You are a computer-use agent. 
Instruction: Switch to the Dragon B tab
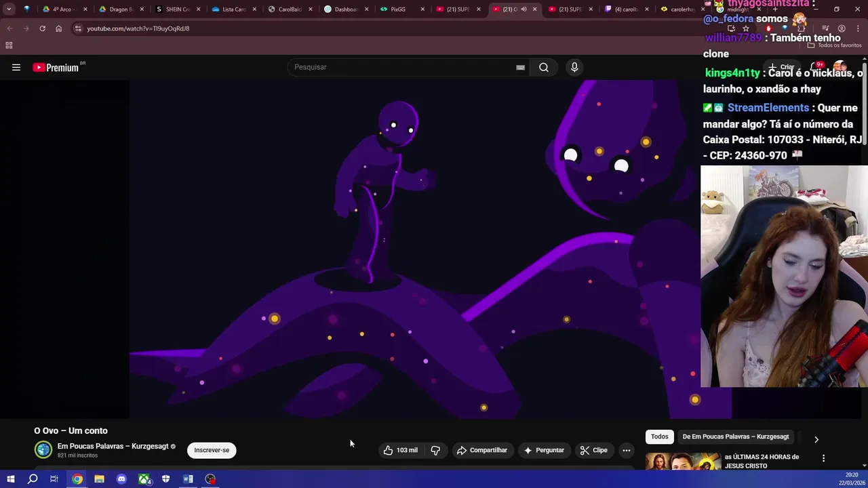pos(121,9)
